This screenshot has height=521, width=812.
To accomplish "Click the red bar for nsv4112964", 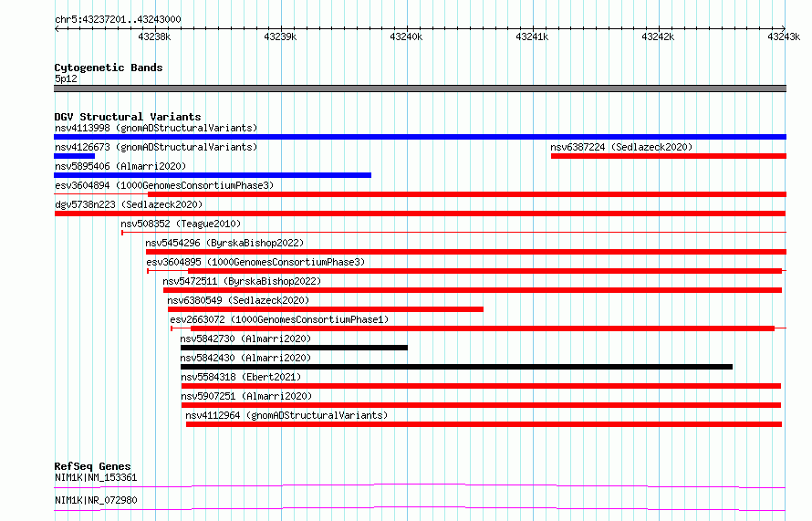I will coord(484,424).
